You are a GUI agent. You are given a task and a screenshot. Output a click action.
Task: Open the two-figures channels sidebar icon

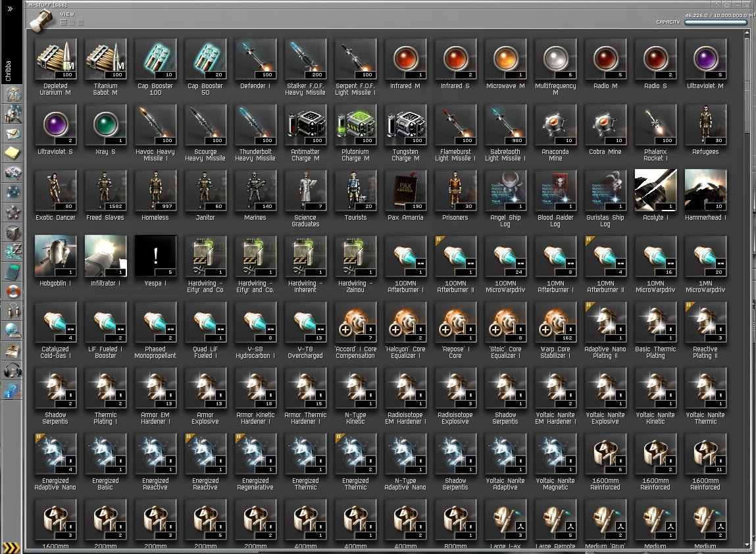13,311
